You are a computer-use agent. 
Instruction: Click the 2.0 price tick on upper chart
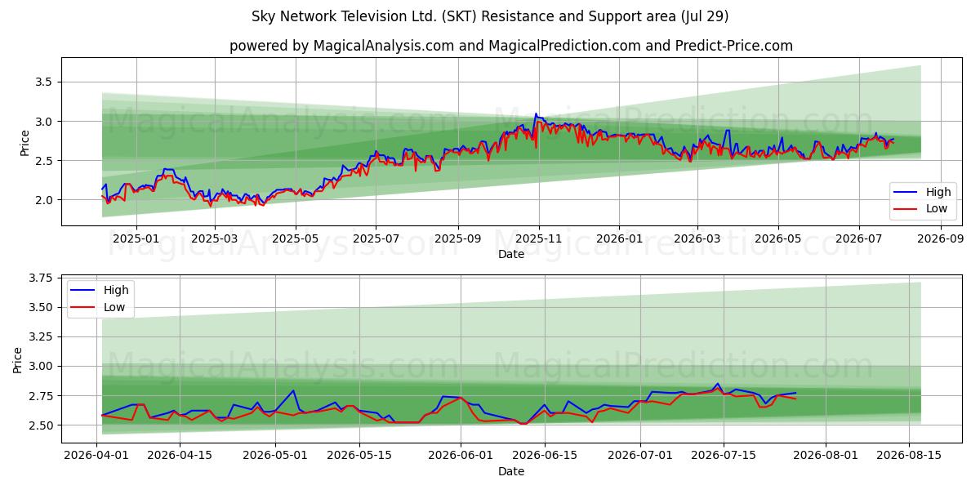click(x=44, y=199)
